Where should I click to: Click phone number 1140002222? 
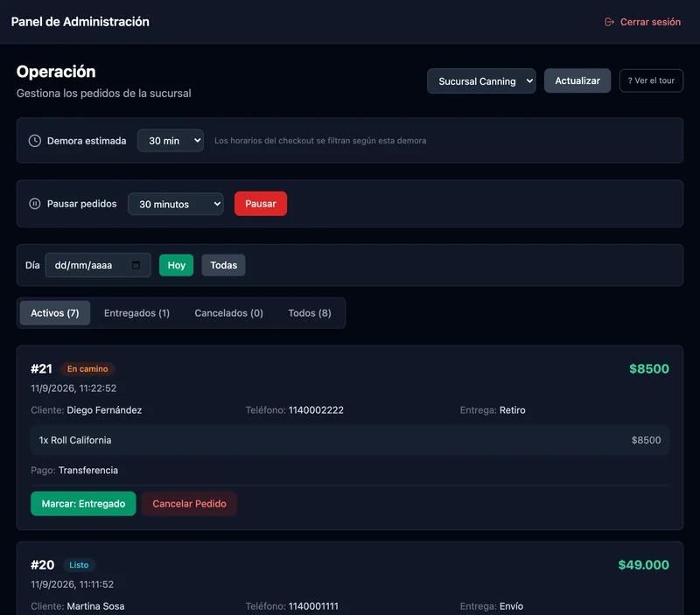(x=316, y=410)
